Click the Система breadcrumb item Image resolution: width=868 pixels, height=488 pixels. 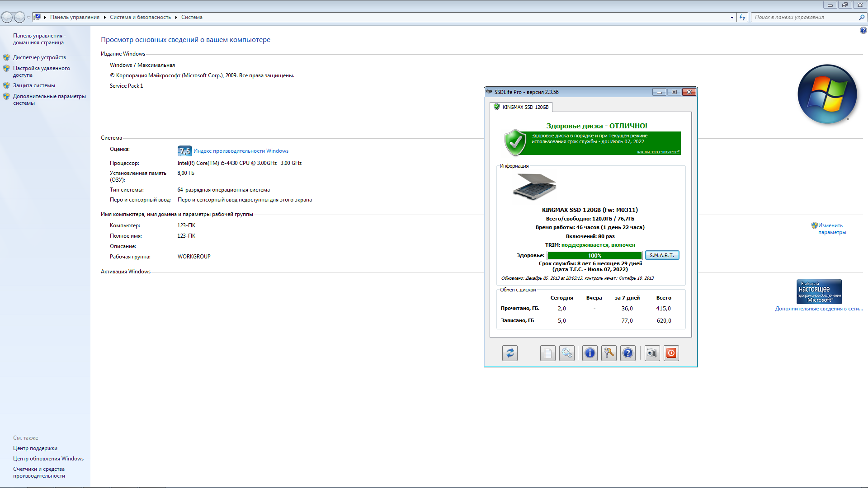click(x=192, y=17)
